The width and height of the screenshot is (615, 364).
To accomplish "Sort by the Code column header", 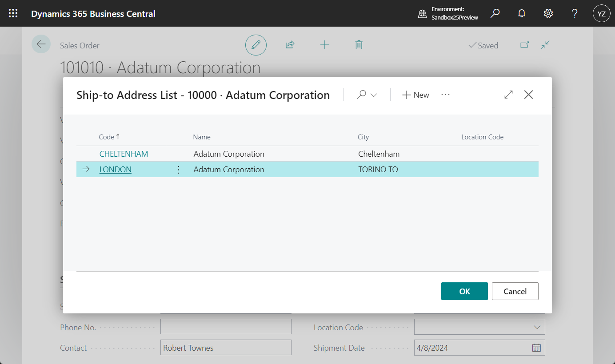I will [107, 137].
